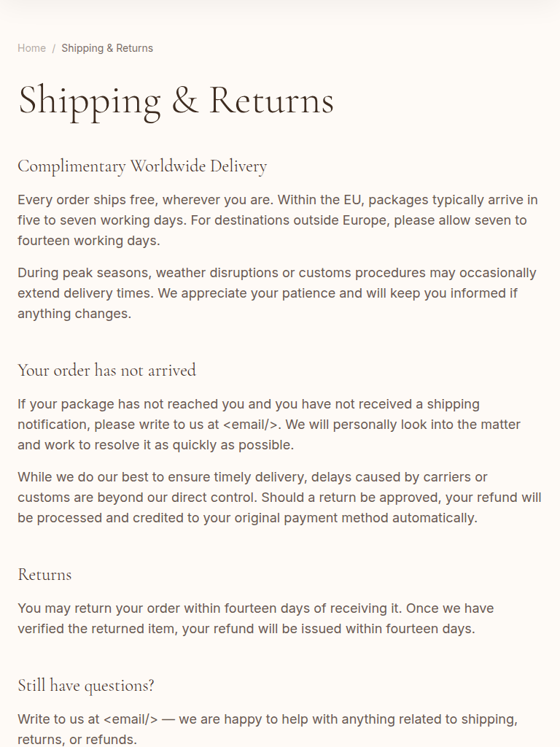Click the 'Still have questions?' heading
560x747 pixels.
pyautogui.click(x=86, y=685)
